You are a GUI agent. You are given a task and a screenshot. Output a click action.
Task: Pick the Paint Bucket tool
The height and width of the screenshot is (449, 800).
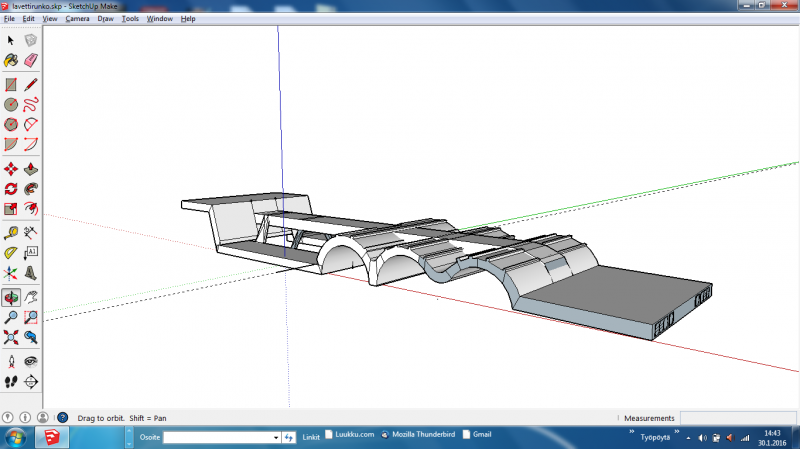coord(11,60)
